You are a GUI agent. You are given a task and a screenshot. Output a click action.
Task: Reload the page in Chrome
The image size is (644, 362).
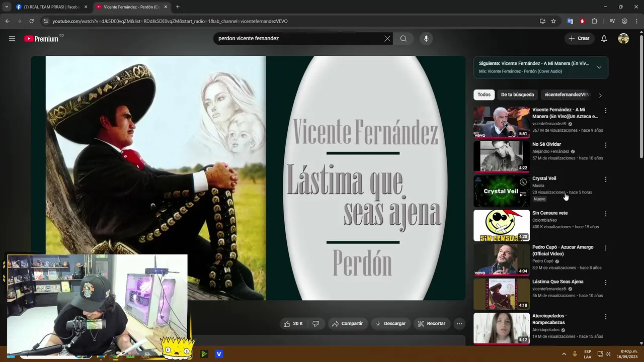(31, 21)
